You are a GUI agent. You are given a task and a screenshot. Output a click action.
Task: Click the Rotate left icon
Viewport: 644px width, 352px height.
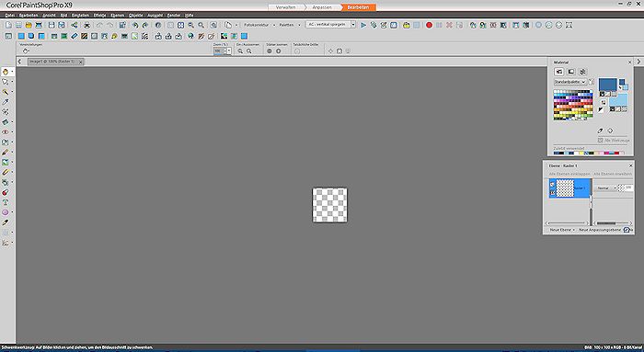tap(134, 25)
